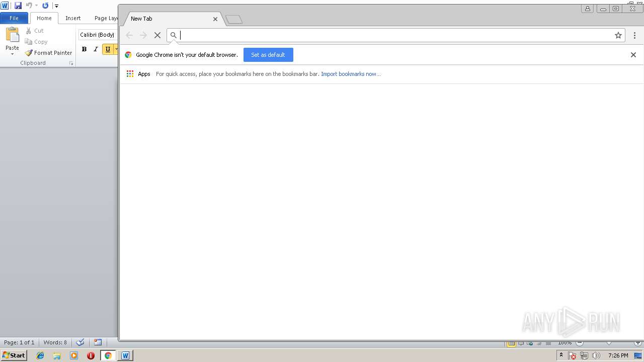This screenshot has width=644, height=362.
Task: Switch to Print Layout view
Action: point(512,343)
